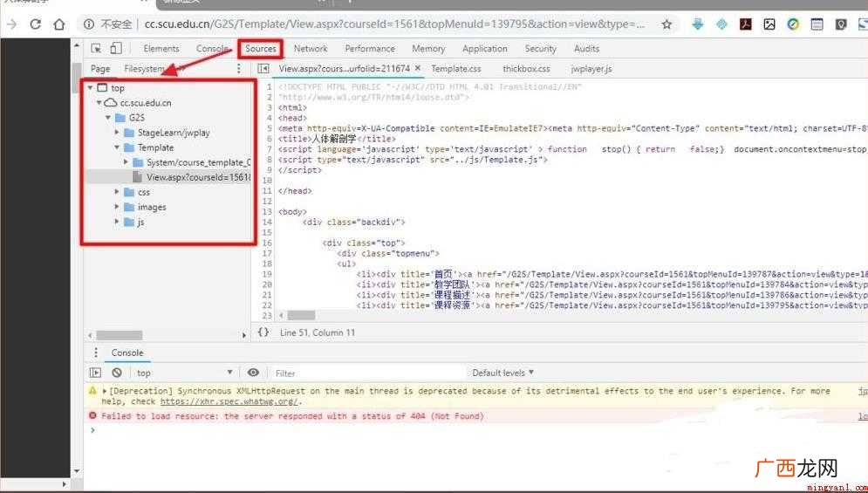Open the circular checkmark extension icon
Screen dimensions: 868x493
click(x=793, y=24)
